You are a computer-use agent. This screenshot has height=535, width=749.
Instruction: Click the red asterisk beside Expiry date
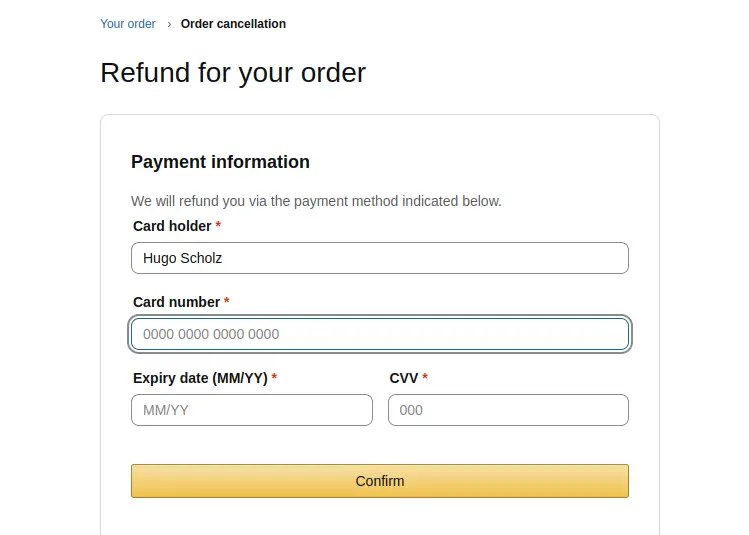coord(274,378)
